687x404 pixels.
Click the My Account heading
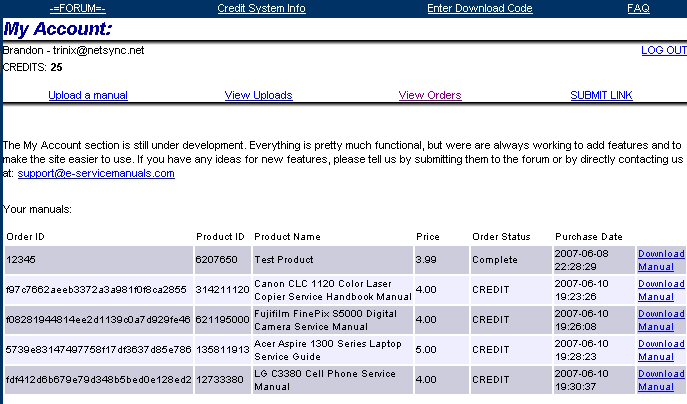point(58,29)
